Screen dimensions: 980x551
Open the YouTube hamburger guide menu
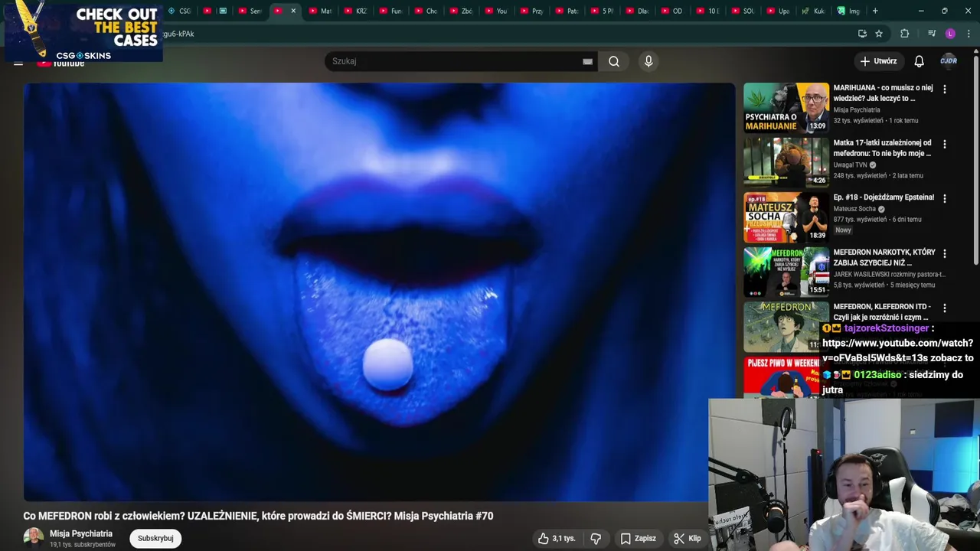(18, 63)
